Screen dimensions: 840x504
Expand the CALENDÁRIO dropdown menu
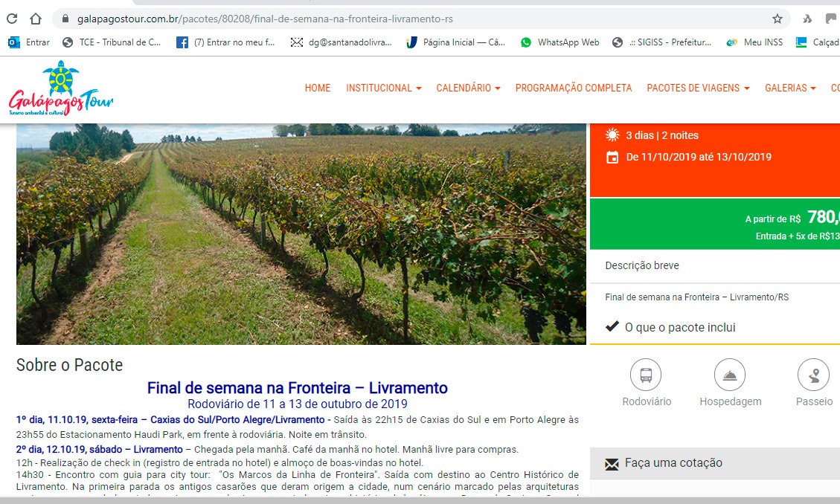(468, 88)
